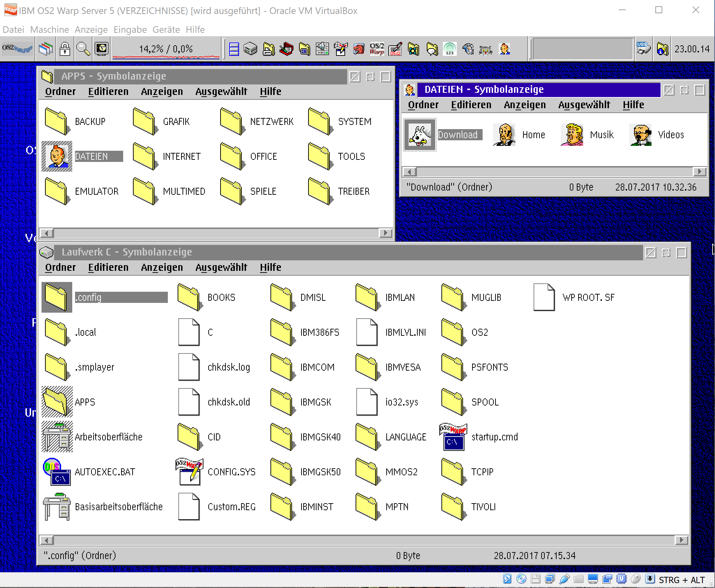Click the USB device icon in WarpCenter

[x=643, y=49]
